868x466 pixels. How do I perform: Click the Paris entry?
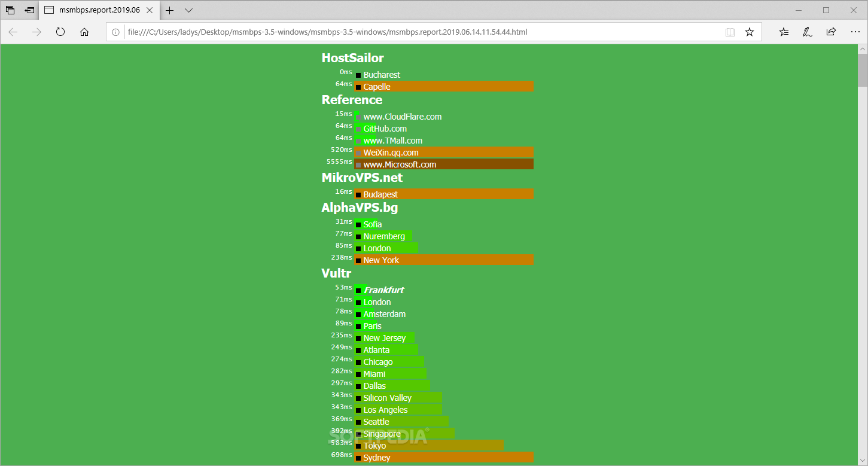pos(372,326)
